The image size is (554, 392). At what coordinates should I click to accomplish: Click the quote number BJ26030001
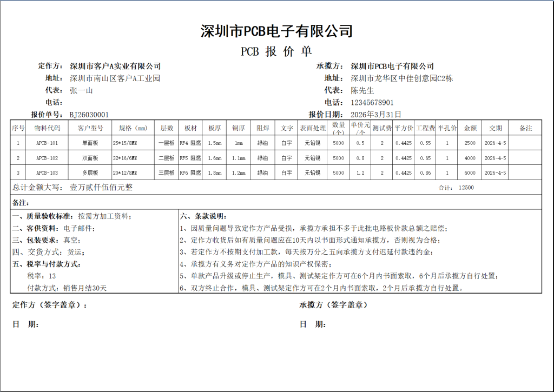pos(89,115)
